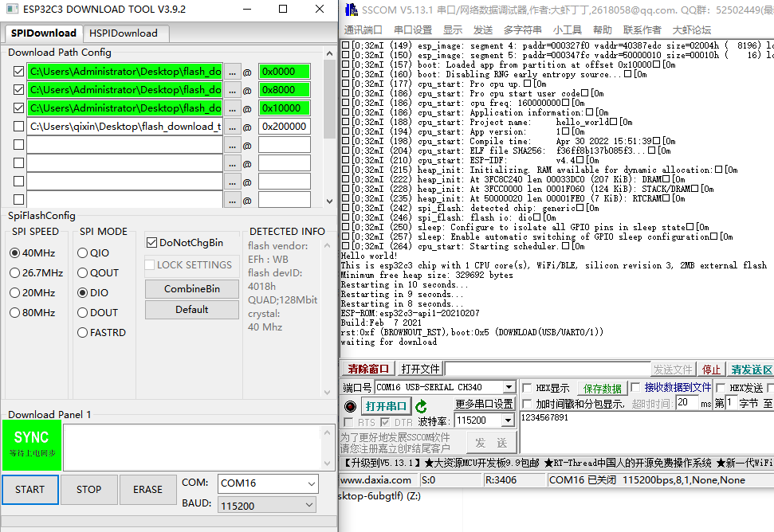Screen dimensions: 774x532
Task: Select 40MHz SPI speed
Action: pos(15,253)
